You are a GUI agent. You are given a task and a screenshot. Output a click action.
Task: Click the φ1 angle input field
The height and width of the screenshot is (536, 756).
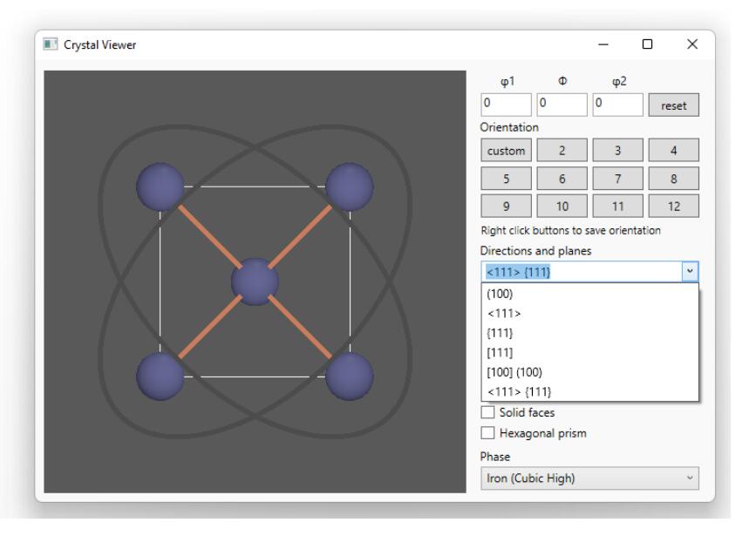coord(506,106)
